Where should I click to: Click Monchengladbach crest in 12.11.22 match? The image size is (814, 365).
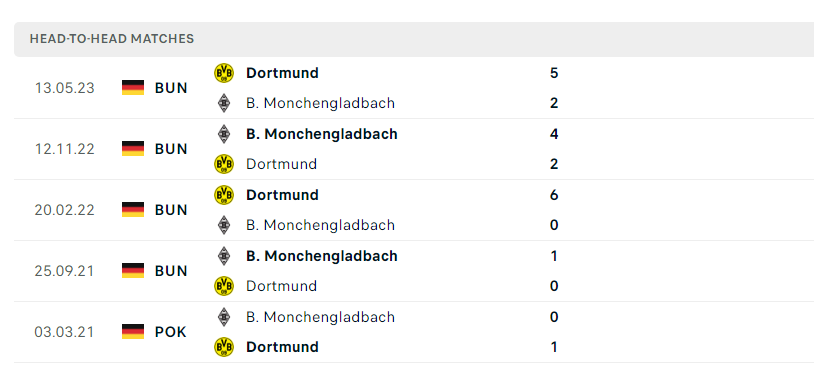(224, 133)
